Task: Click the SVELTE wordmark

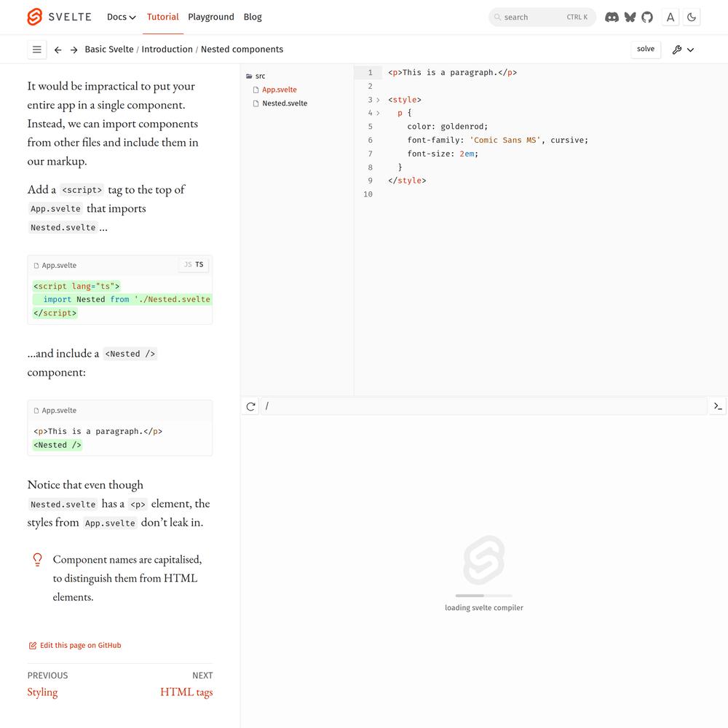Action: pyautogui.click(x=70, y=17)
